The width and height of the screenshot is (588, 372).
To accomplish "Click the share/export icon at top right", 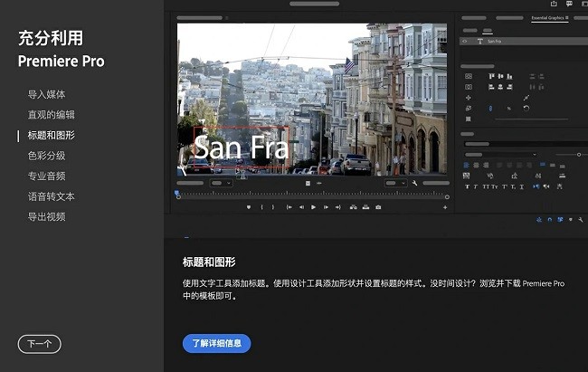I will pos(554,4).
